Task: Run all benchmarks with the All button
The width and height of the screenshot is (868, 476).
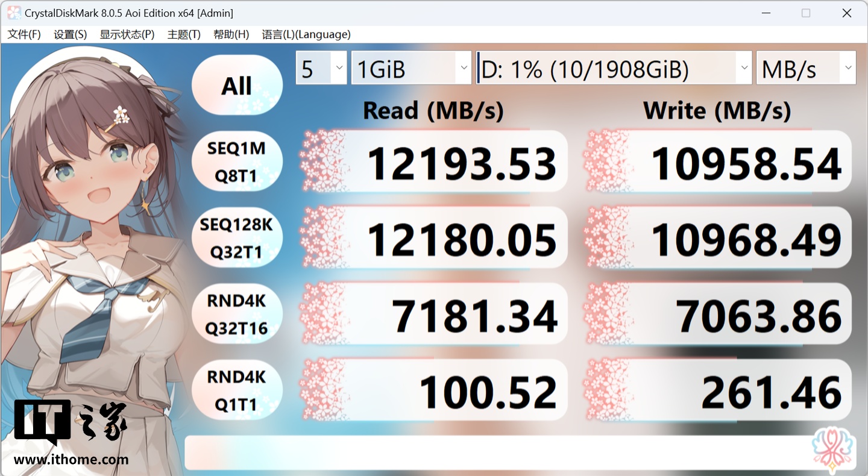Action: (x=237, y=86)
